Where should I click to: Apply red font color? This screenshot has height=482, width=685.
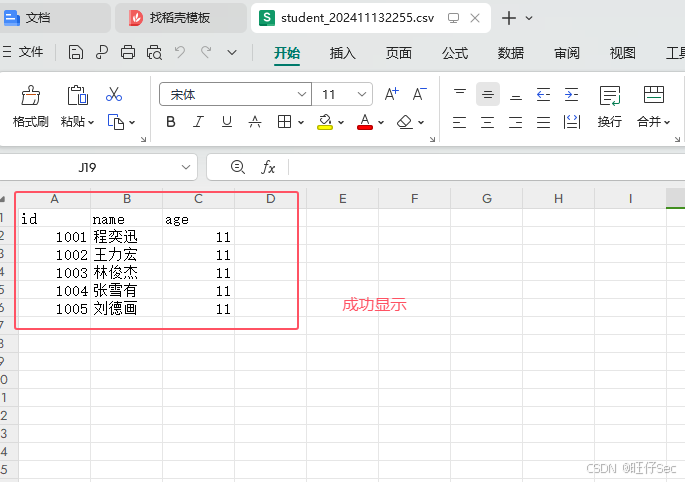pyautogui.click(x=365, y=122)
